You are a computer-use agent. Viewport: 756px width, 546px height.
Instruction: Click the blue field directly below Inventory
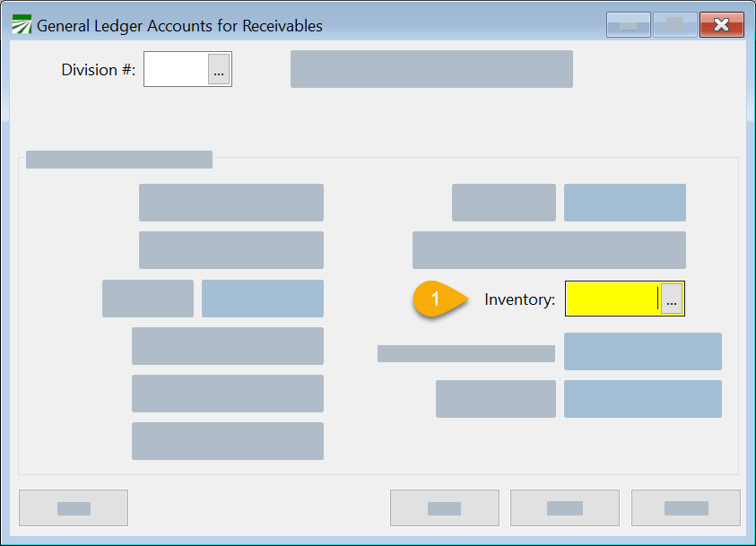(x=642, y=351)
